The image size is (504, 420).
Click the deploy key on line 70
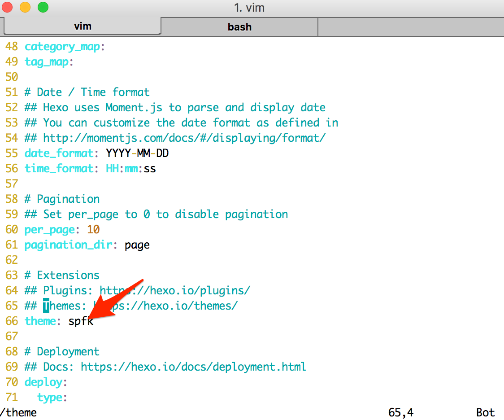[x=43, y=382]
